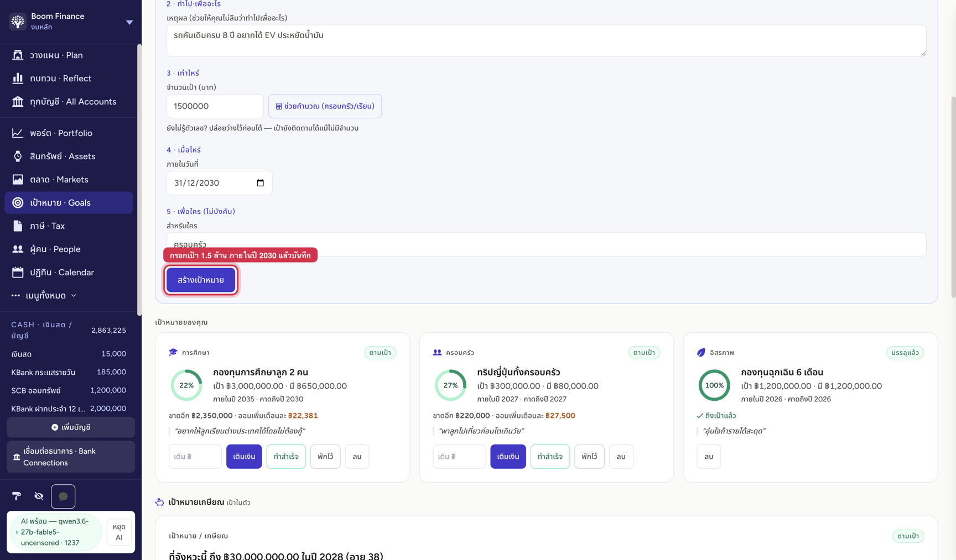
Task: Go to ทบทวน · Reflect page
Action: [69, 78]
